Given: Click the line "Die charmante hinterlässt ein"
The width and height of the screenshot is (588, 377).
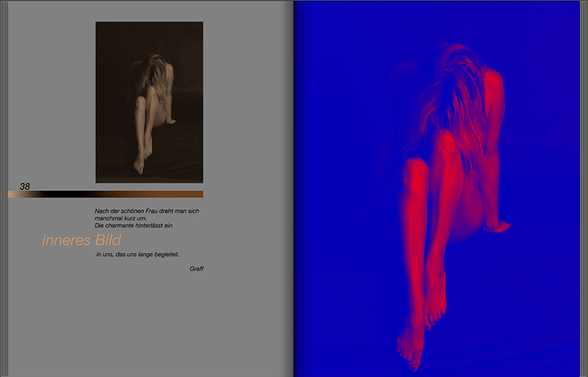Looking at the screenshot, I should [134, 226].
